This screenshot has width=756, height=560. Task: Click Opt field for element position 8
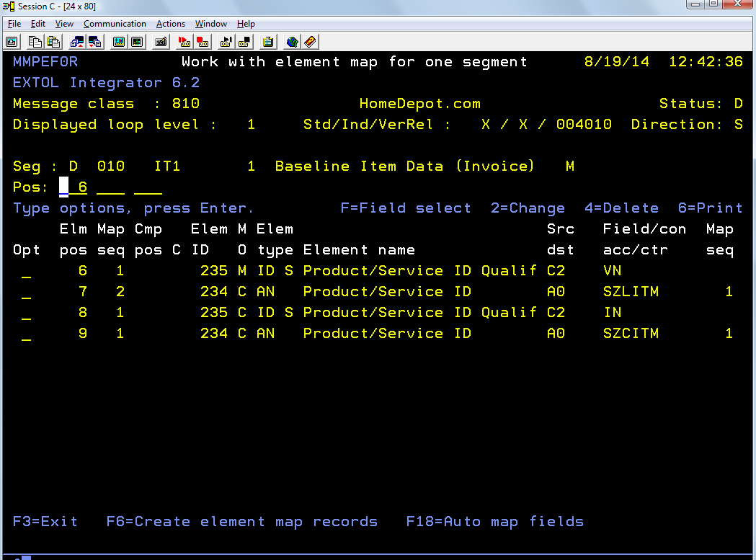(x=26, y=313)
